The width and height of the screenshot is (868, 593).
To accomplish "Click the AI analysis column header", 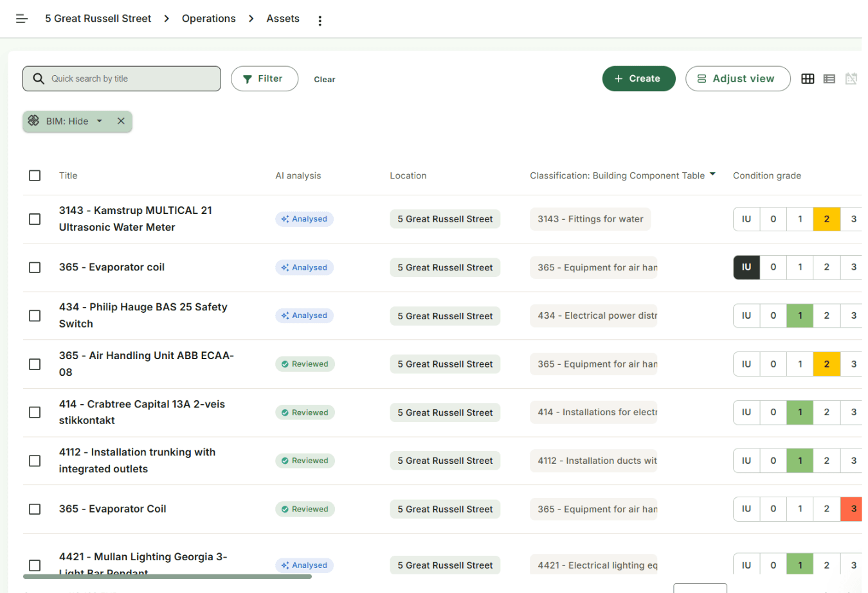I will click(x=298, y=175).
